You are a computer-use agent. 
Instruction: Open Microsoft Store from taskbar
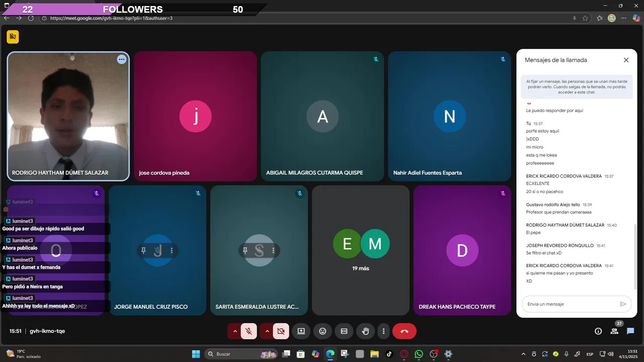coord(300,354)
